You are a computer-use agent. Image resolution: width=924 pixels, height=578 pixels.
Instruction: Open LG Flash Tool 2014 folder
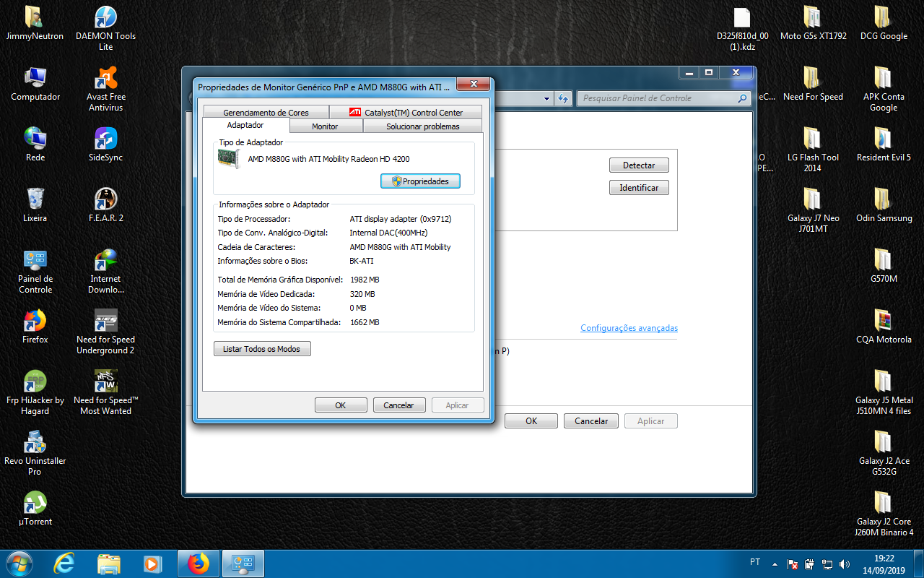(x=813, y=150)
